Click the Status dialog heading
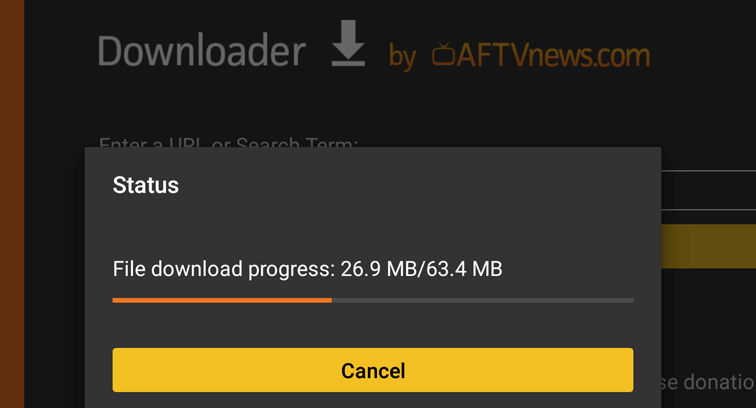 (146, 185)
